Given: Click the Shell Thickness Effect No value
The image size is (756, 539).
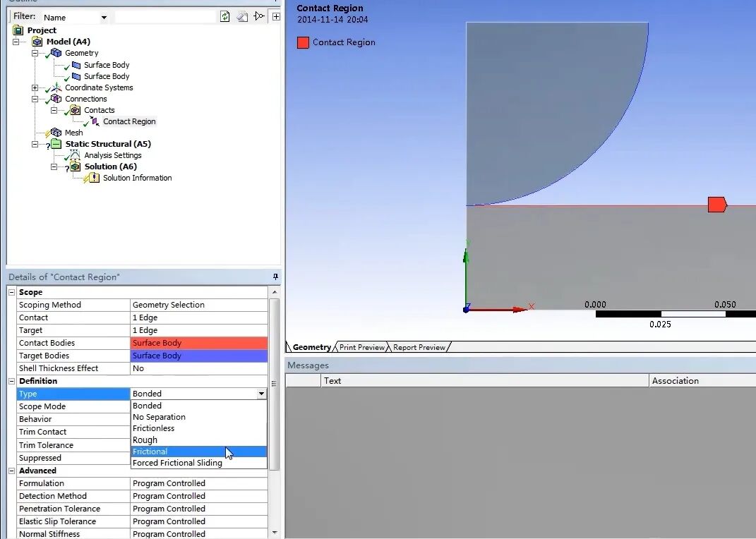Looking at the screenshot, I should click(x=199, y=368).
